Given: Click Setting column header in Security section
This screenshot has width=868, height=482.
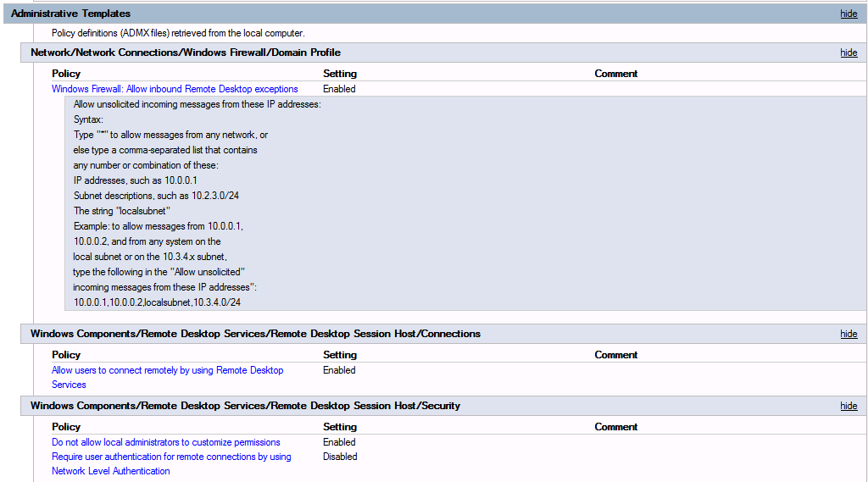Looking at the screenshot, I should (x=339, y=427).
